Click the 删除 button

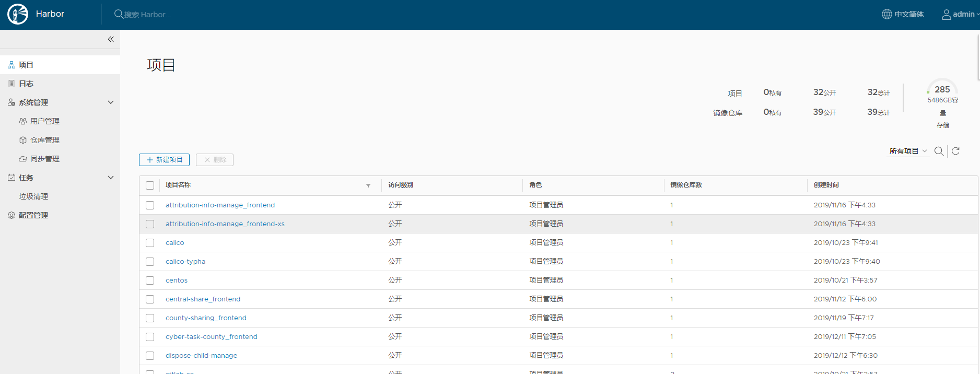215,160
